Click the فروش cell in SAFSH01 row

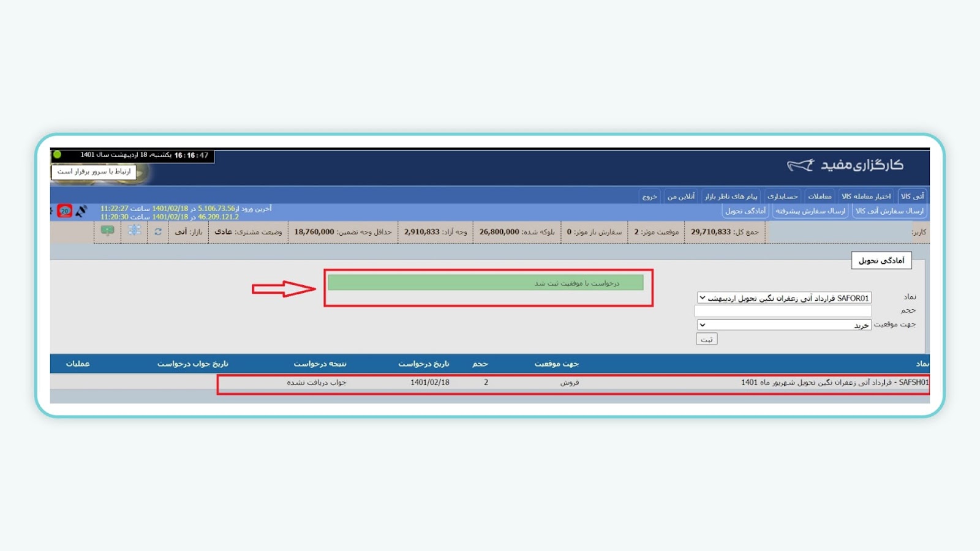570,383
